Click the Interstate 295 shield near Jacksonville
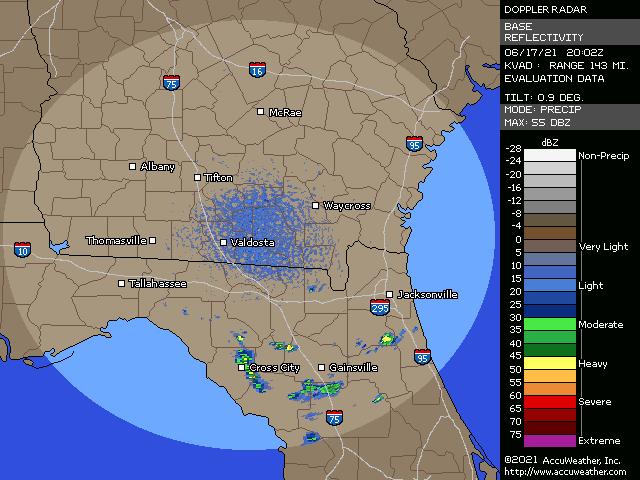The image size is (640, 480). tap(381, 307)
